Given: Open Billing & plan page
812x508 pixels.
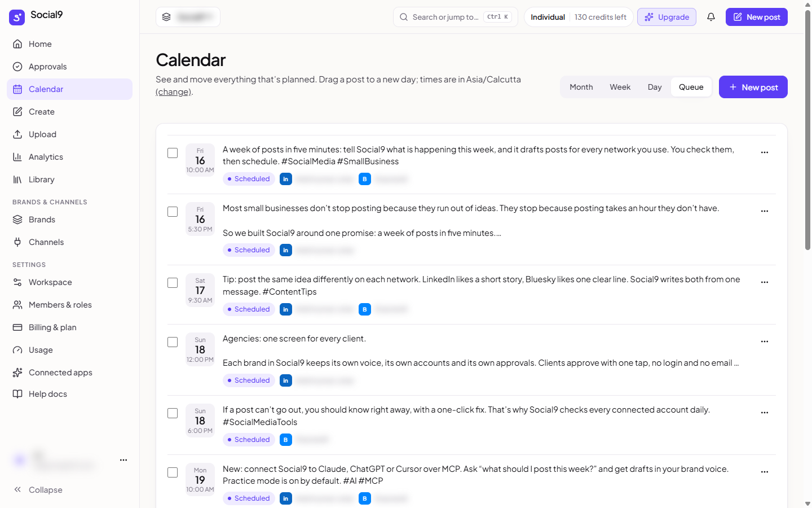Looking at the screenshot, I should click(x=69, y=327).
